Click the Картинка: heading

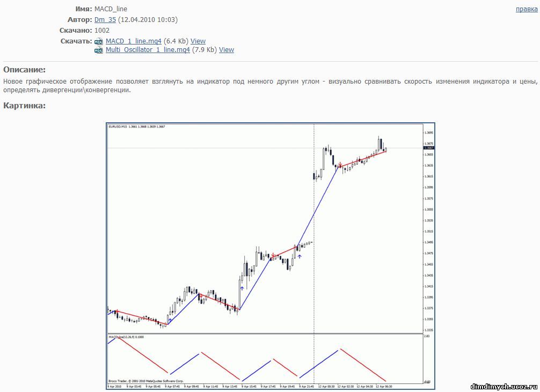(25, 106)
